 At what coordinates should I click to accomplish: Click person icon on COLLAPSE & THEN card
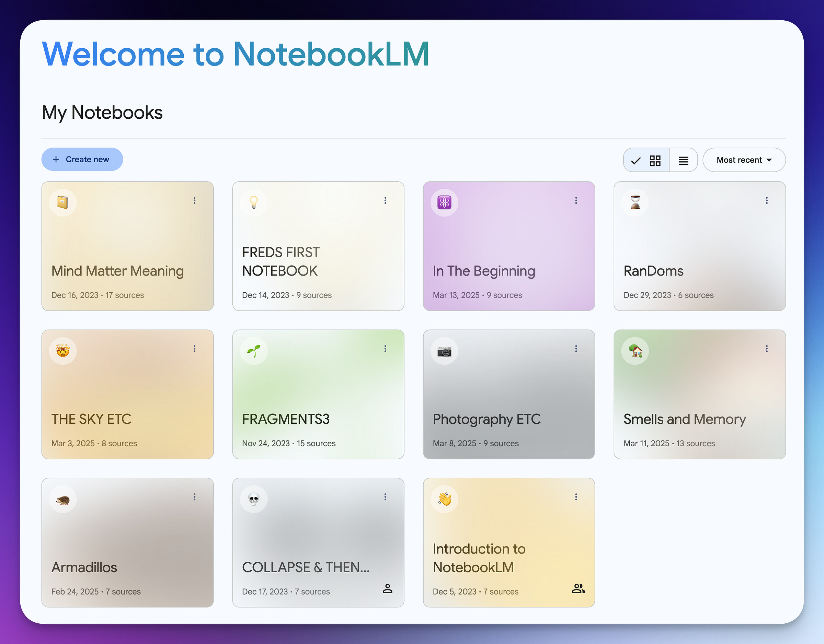pos(388,588)
